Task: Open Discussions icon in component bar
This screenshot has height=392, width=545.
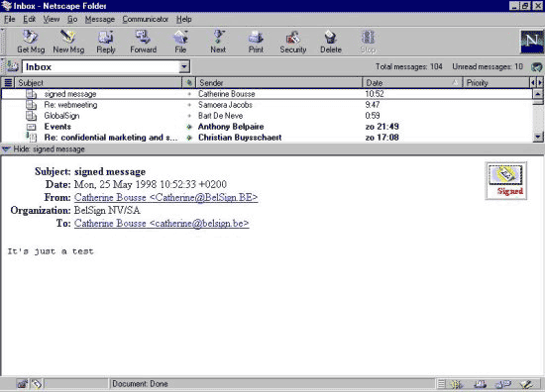Action: 503,384
